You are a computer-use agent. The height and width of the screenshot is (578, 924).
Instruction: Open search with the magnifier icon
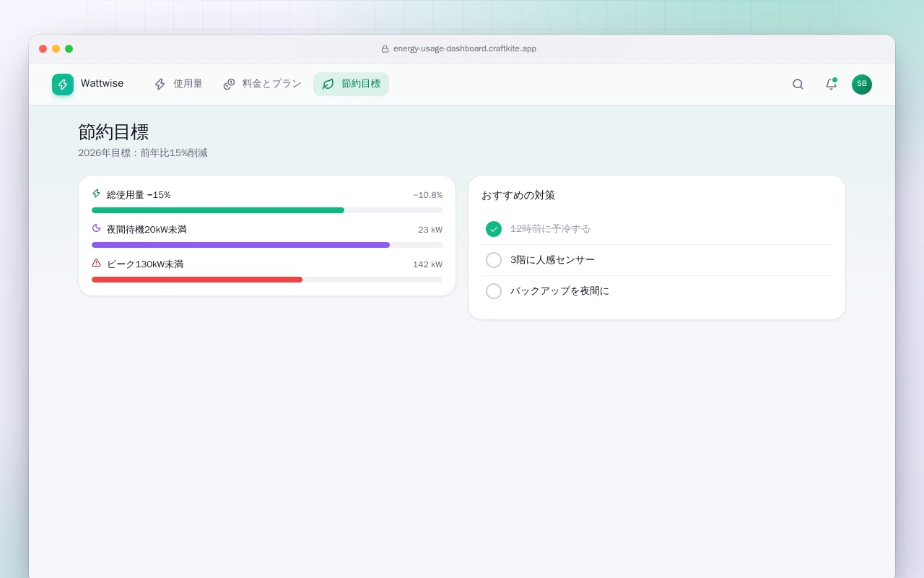[798, 85]
